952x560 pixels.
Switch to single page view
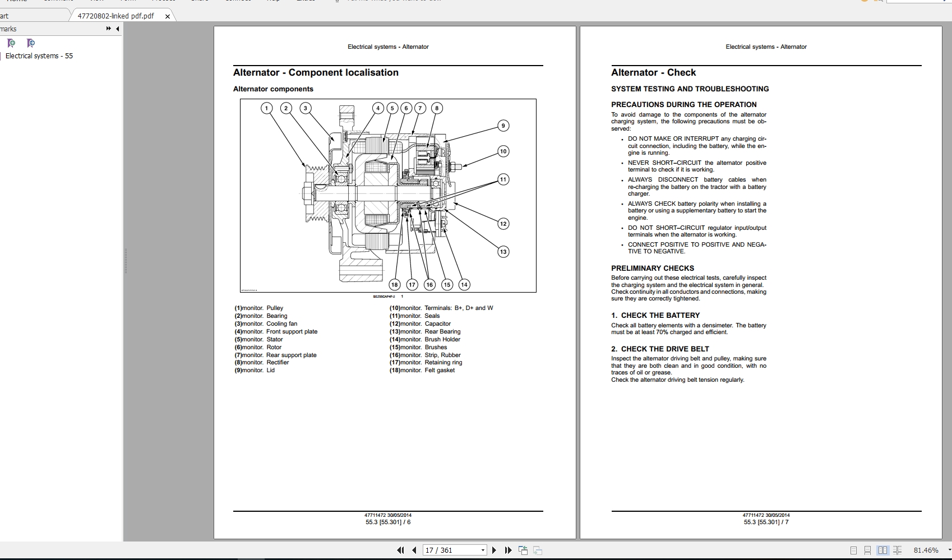point(853,550)
